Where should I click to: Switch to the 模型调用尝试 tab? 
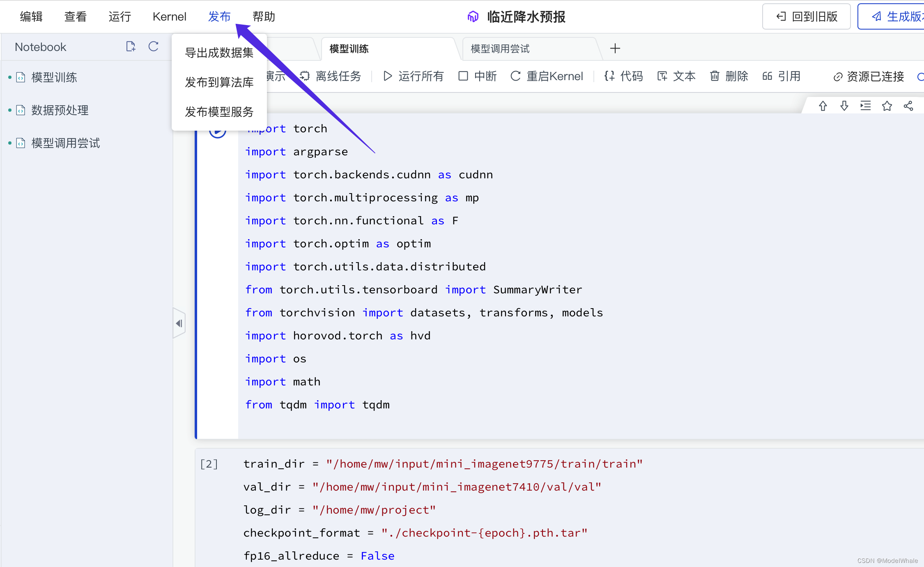click(500, 49)
